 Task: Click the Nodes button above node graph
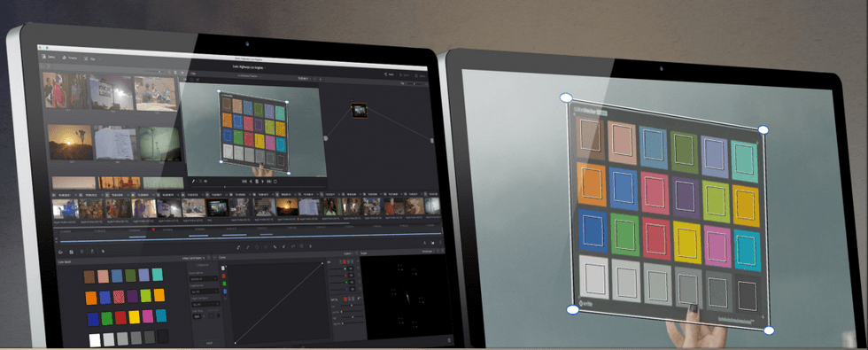[389, 74]
